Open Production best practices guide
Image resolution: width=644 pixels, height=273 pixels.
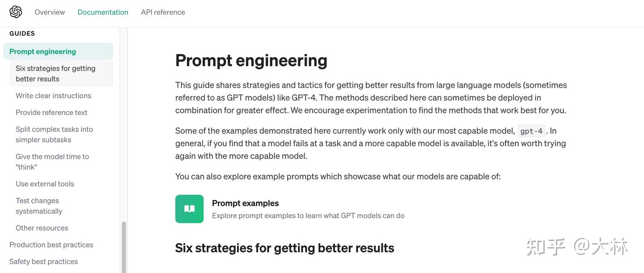51,245
